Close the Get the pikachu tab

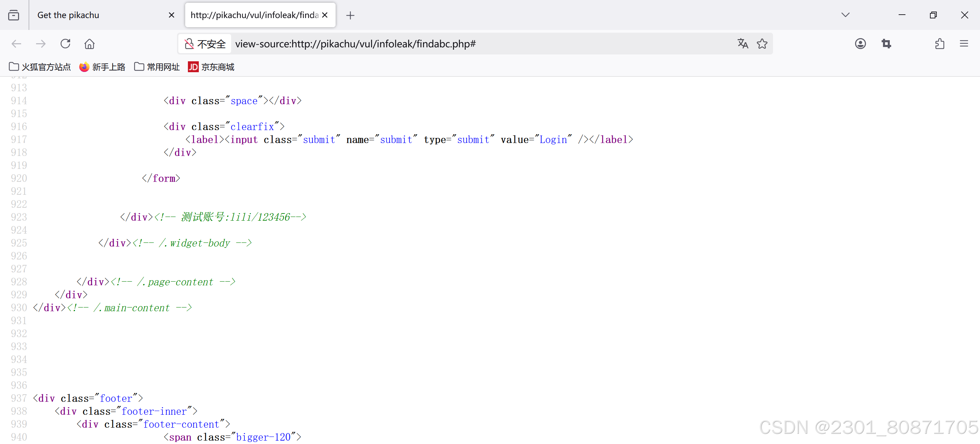point(171,15)
